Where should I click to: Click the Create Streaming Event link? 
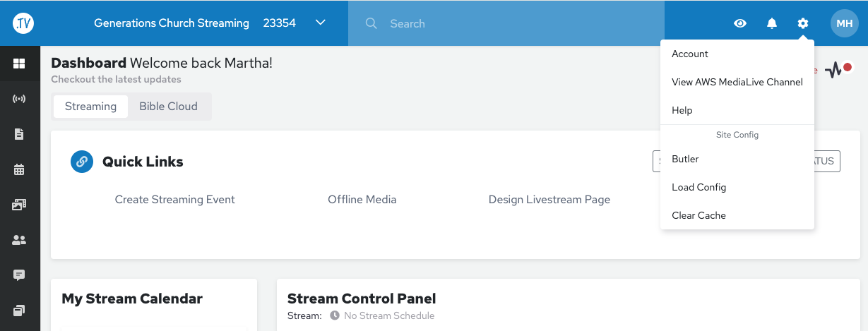(x=175, y=200)
